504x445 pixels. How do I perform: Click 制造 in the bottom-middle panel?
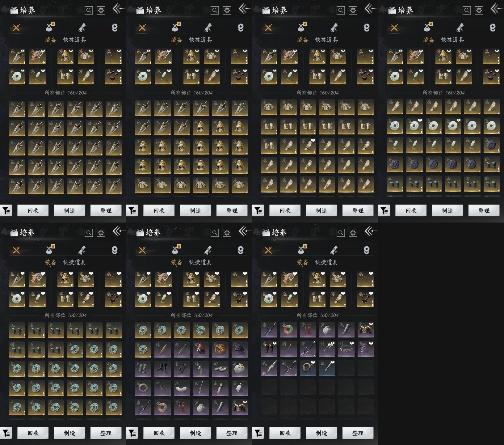coord(195,433)
